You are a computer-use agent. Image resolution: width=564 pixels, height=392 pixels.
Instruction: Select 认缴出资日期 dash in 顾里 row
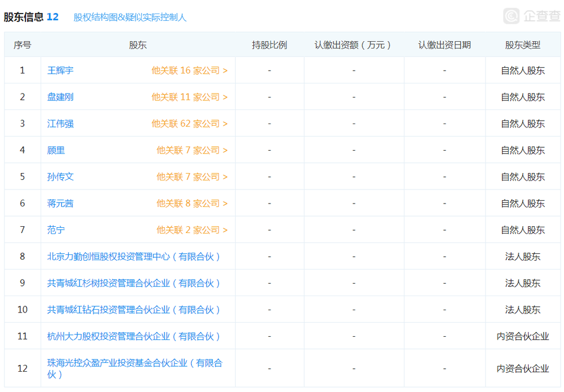[444, 151]
